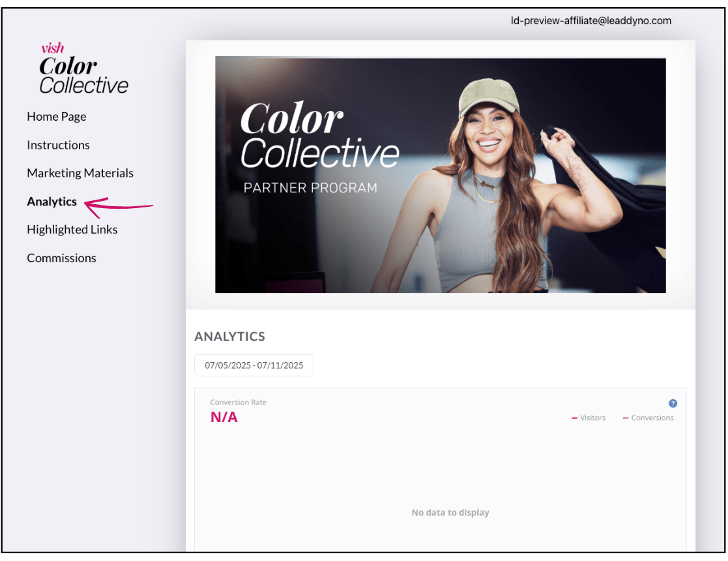Click the vish Color Collective logo
Viewport: 728px width, 561px height.
(x=83, y=68)
